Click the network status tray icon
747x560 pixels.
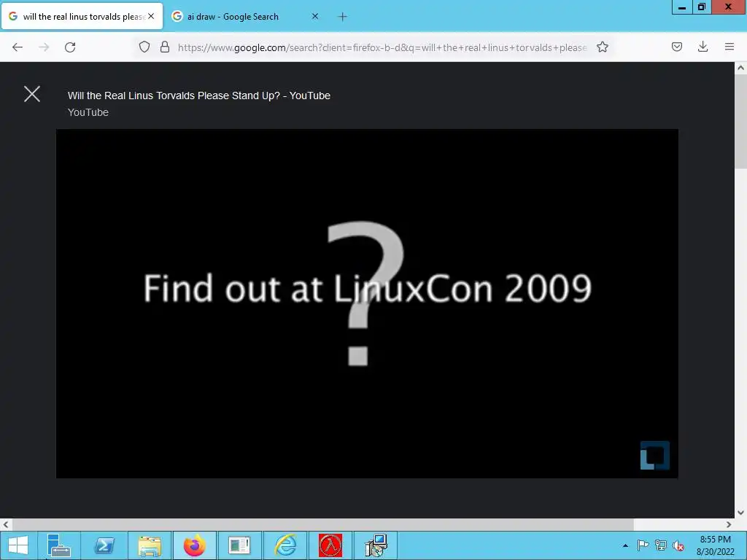tap(661, 545)
